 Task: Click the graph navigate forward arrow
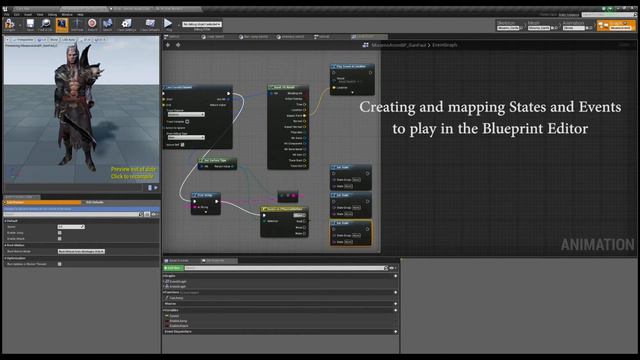[x=178, y=45]
